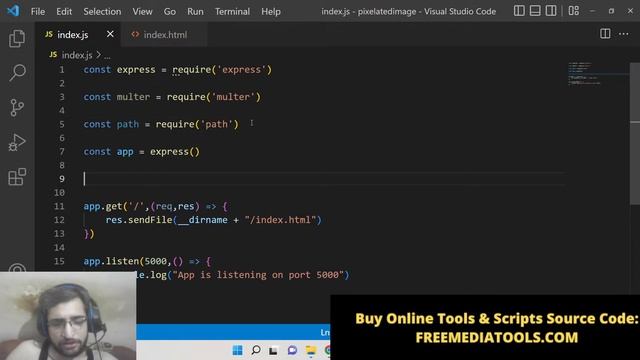Viewport: 640px width, 360px height.
Task: Open File Explorer from taskbar
Action: 311,350
